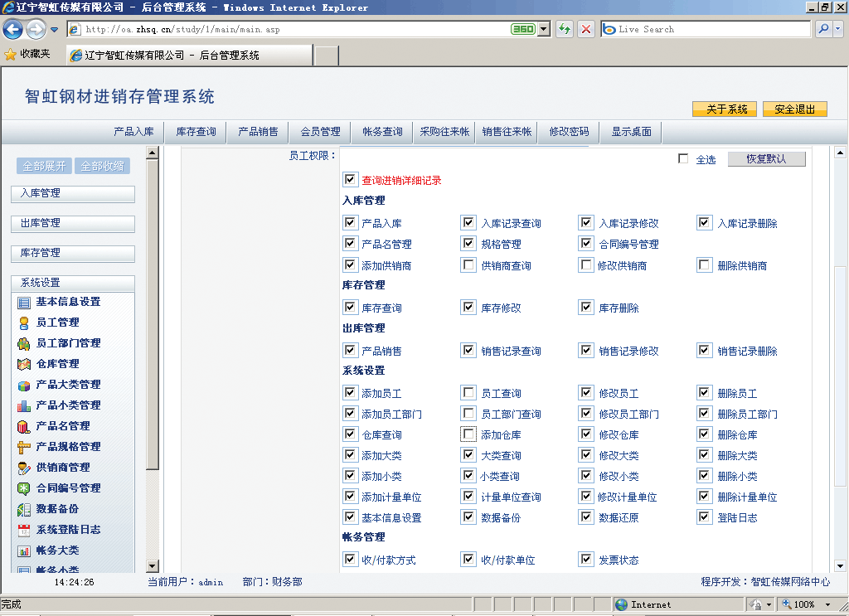Viewport: 849px width, 616px height.
Task: Open 员工管理 via its person icon
Action: tap(24, 323)
